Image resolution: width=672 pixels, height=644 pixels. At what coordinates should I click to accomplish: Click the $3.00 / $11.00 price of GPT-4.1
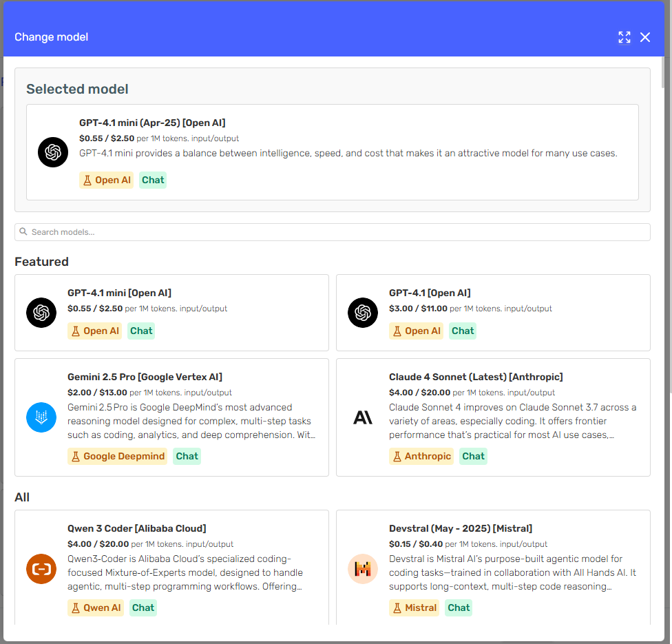pos(419,309)
